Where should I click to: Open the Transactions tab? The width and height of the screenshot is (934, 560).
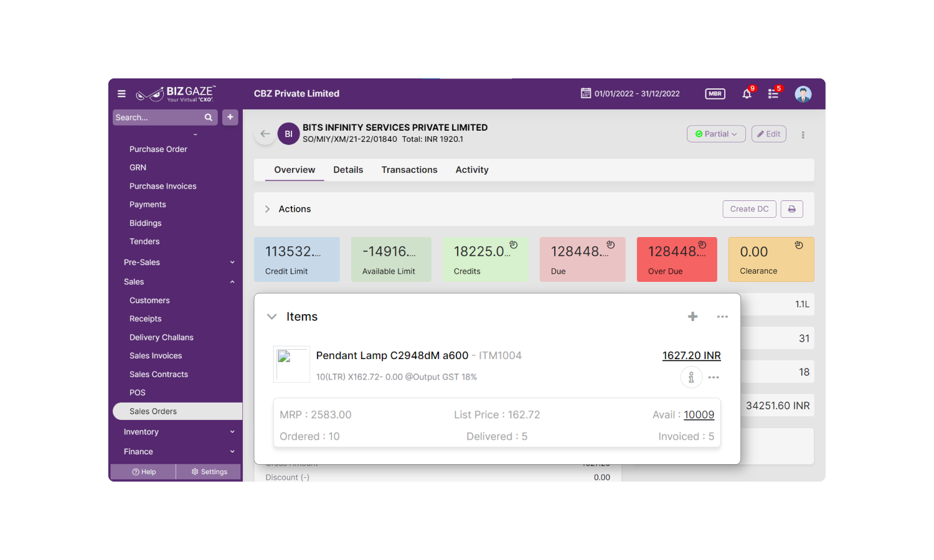(x=410, y=170)
